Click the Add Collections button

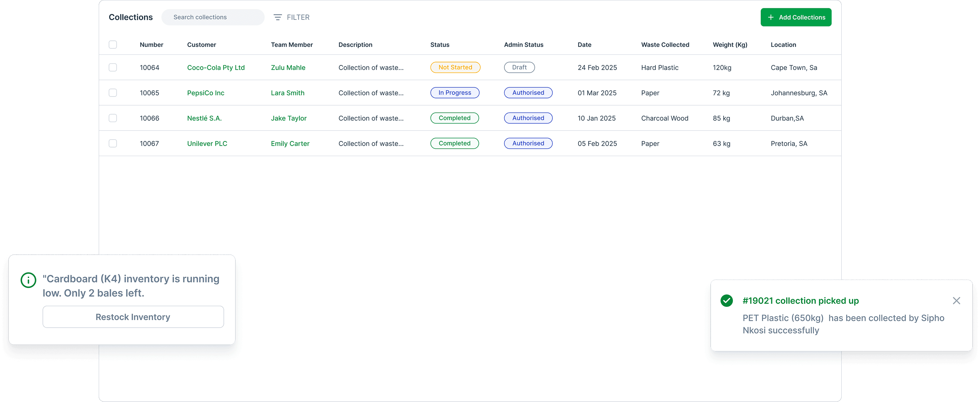[796, 17]
